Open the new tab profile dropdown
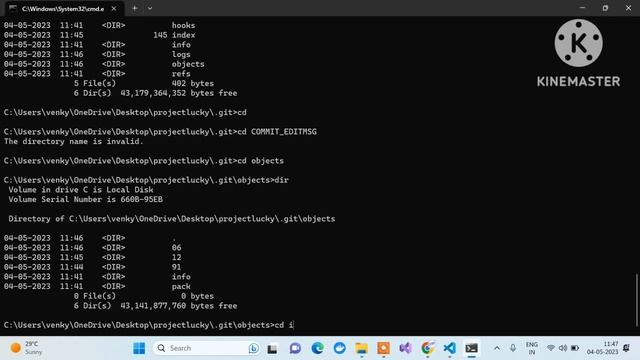The height and width of the screenshot is (360, 640). [x=150, y=9]
